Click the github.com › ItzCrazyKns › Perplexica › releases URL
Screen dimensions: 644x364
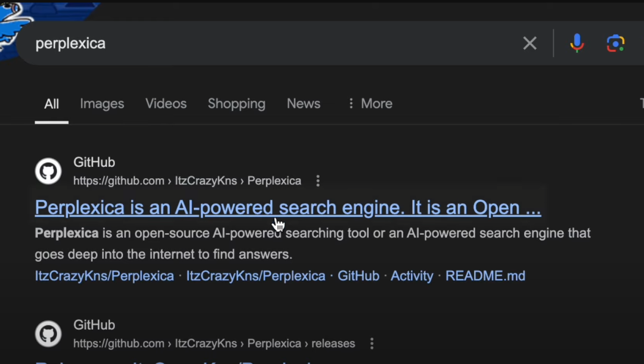[214, 344]
